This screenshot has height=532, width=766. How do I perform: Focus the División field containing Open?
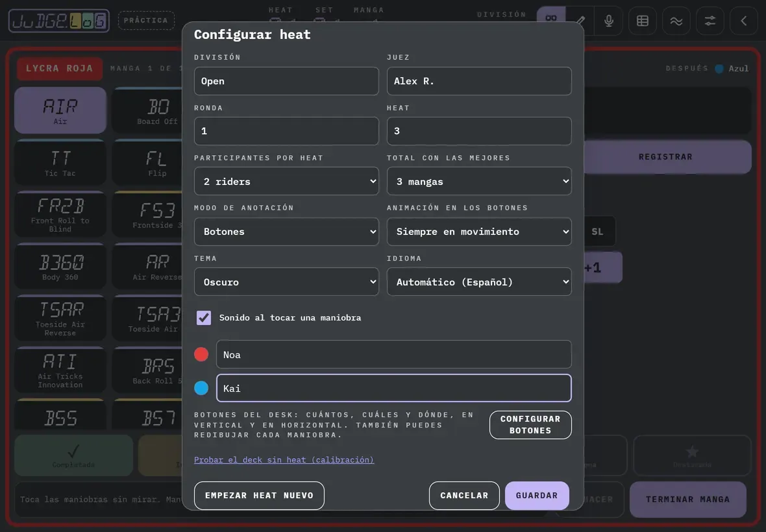point(286,81)
